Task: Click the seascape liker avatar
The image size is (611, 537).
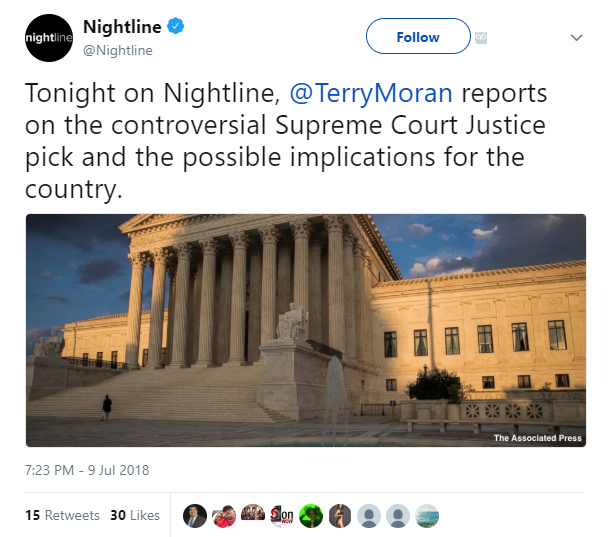Action: [x=427, y=516]
